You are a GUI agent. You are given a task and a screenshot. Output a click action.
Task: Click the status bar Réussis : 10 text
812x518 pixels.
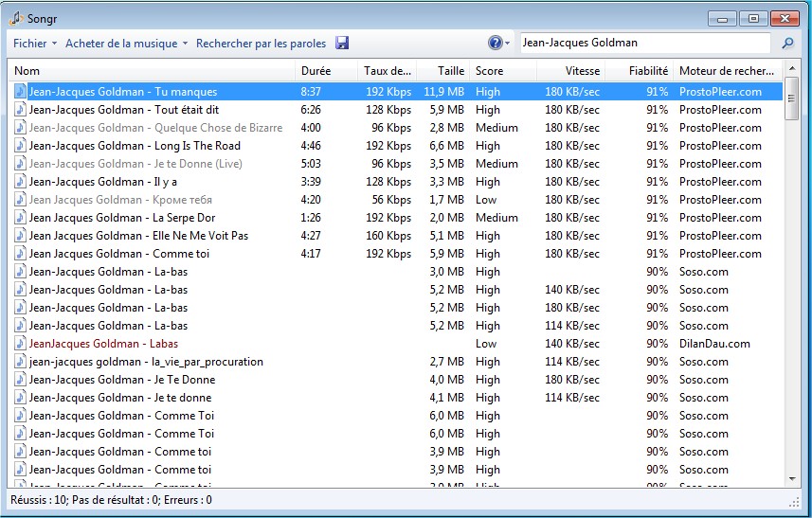coord(40,500)
